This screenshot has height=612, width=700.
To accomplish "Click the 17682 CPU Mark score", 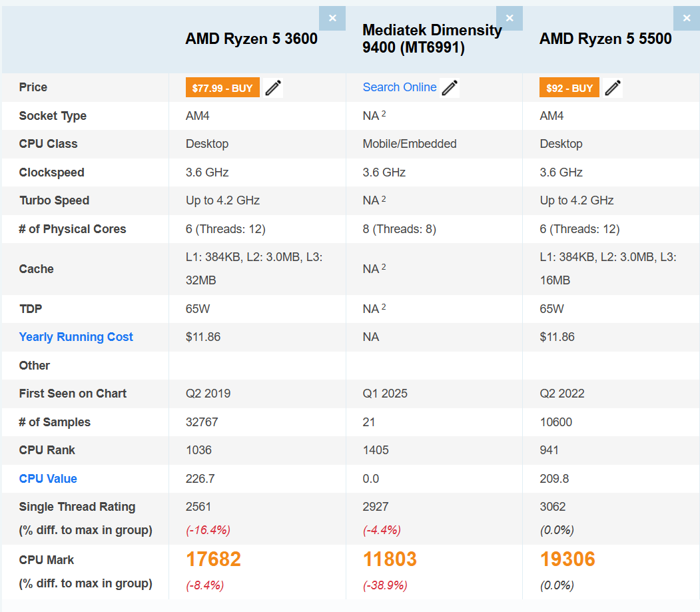I will 213,559.
